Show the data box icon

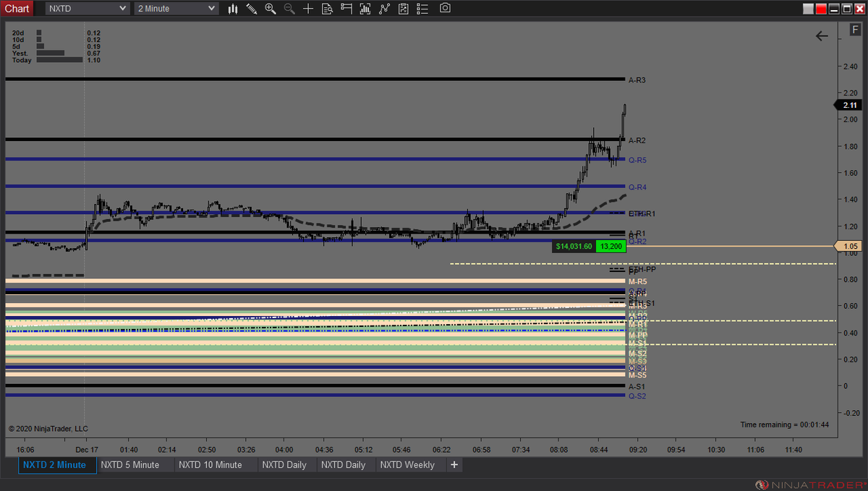tap(327, 9)
